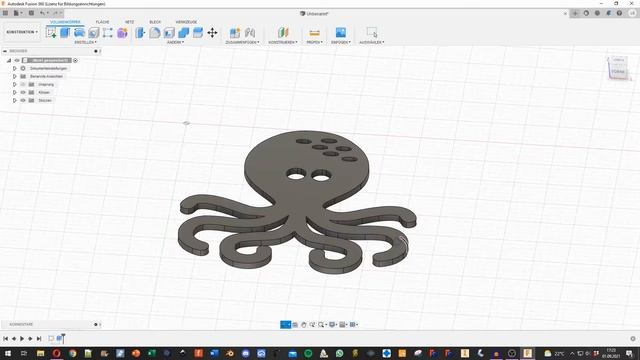Open the Display Settings dropdown in navigation bar

pos(333,324)
